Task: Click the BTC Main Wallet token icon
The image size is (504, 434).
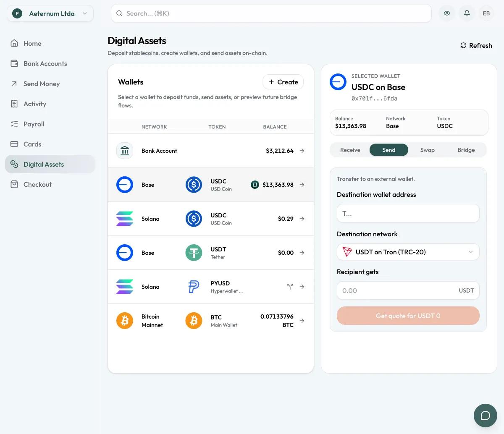Action: coord(194,321)
